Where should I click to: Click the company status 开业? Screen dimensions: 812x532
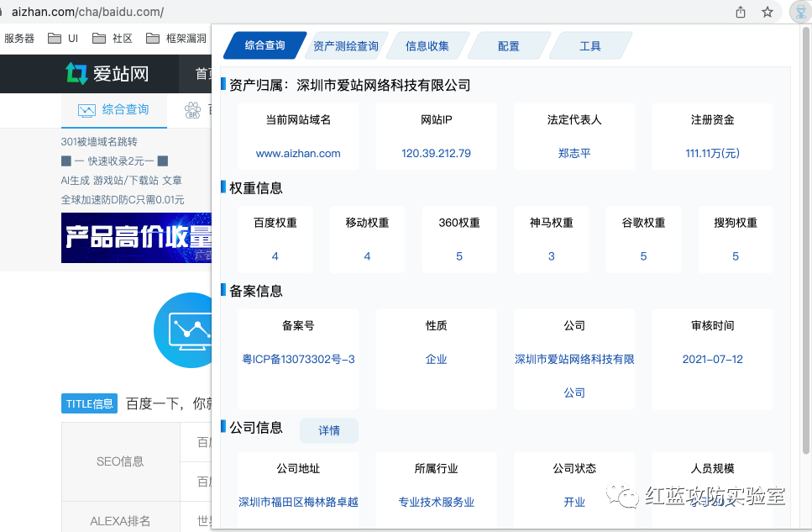point(574,502)
